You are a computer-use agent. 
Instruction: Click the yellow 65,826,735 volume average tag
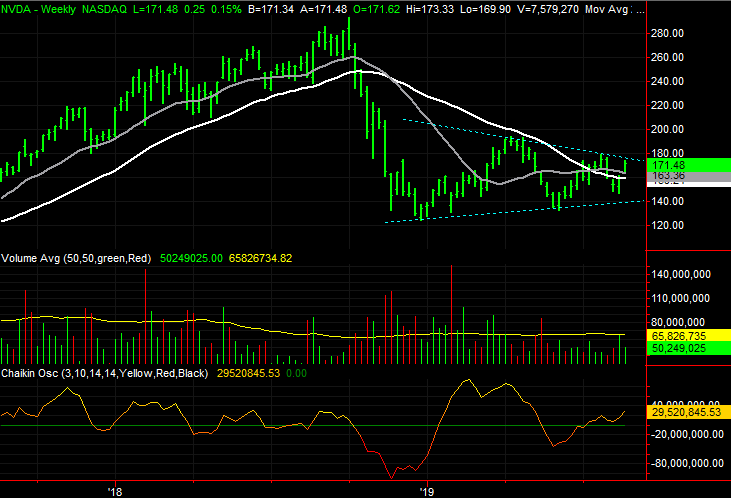[690, 335]
